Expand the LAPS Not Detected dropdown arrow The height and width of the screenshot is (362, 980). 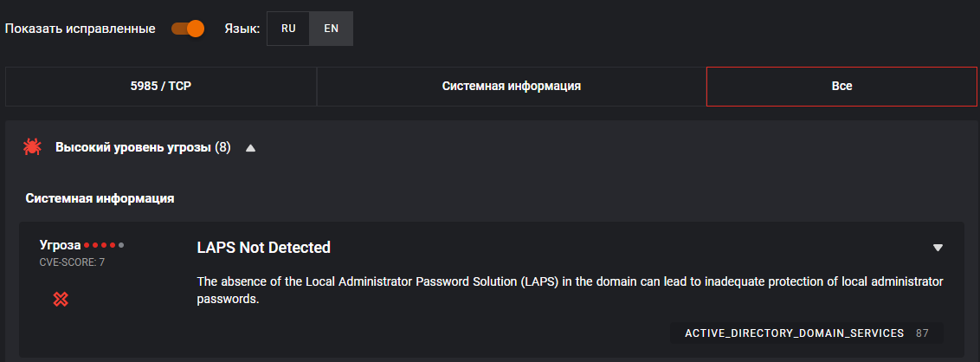[x=938, y=248]
